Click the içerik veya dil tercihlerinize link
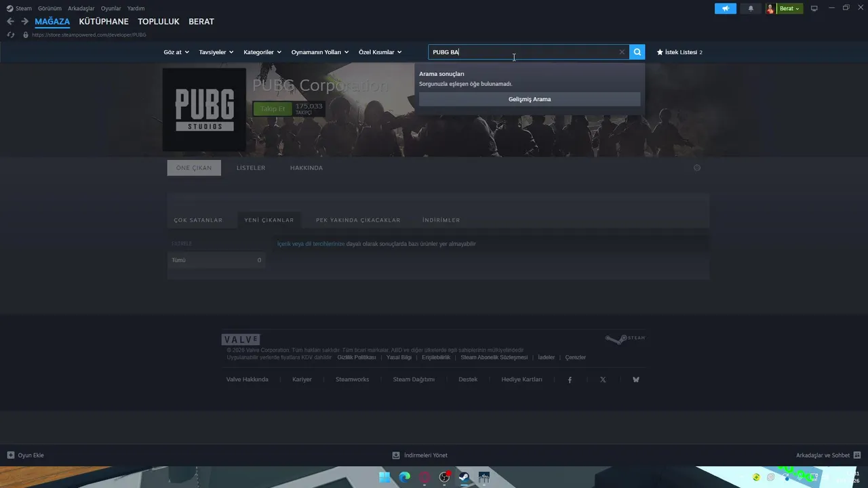Screen dimensions: 868x488 click(x=311, y=244)
